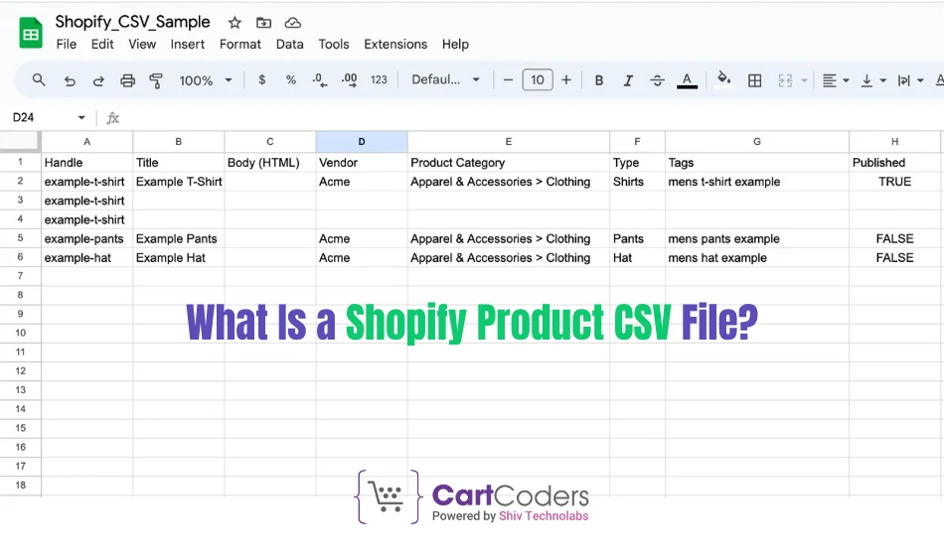Decrease the font size with minus
Viewport: 944px width, 560px height.
coord(508,79)
